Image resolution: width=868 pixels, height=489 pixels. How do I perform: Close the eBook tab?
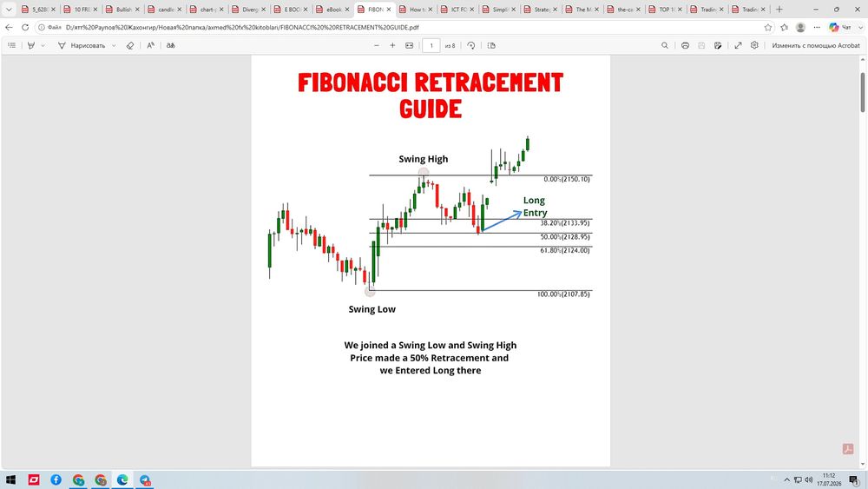347,10
